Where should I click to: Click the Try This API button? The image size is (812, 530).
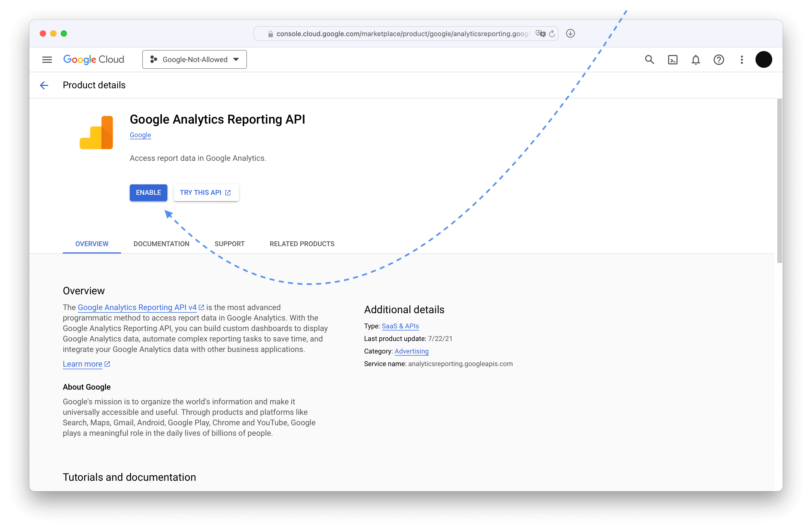tap(206, 193)
